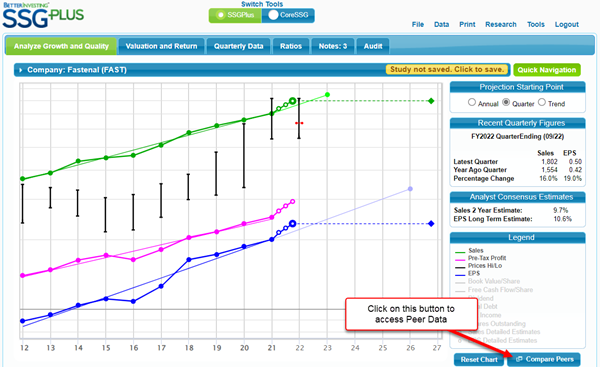Open the Tools menu
The image size is (600, 367).
(x=536, y=24)
